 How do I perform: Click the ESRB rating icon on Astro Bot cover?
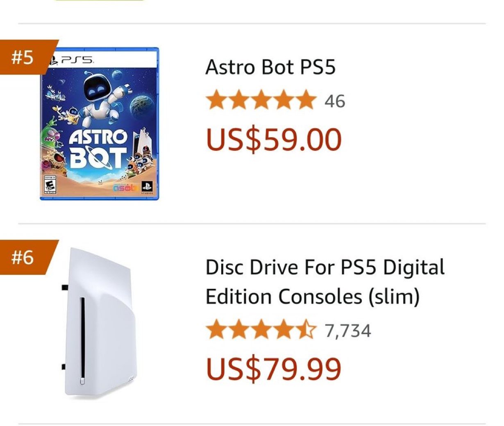(50, 187)
